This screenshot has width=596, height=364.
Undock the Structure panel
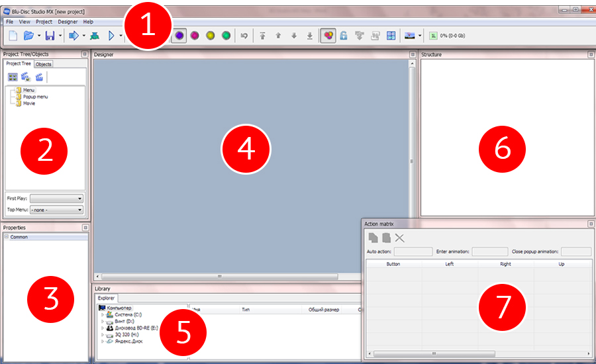point(591,54)
